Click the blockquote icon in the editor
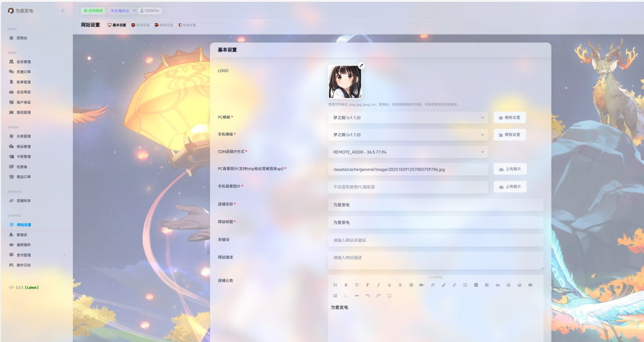 click(x=497, y=285)
